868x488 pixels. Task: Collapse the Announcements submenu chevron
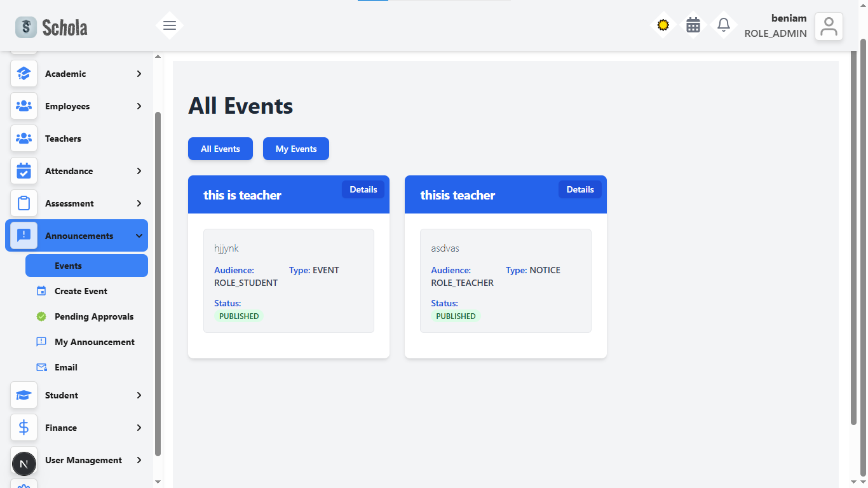pyautogui.click(x=139, y=235)
